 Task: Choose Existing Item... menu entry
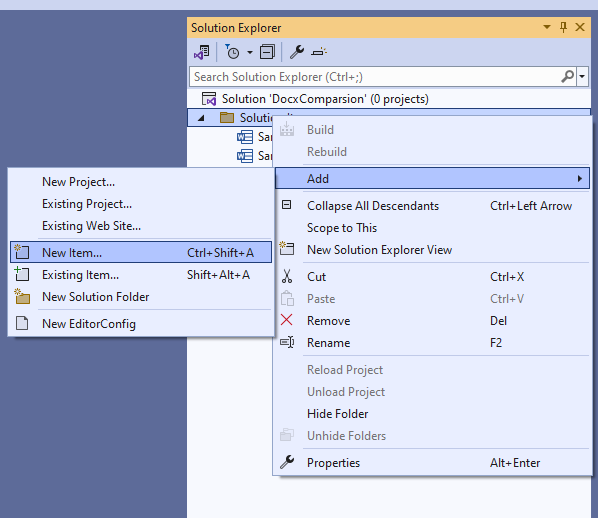point(141,275)
